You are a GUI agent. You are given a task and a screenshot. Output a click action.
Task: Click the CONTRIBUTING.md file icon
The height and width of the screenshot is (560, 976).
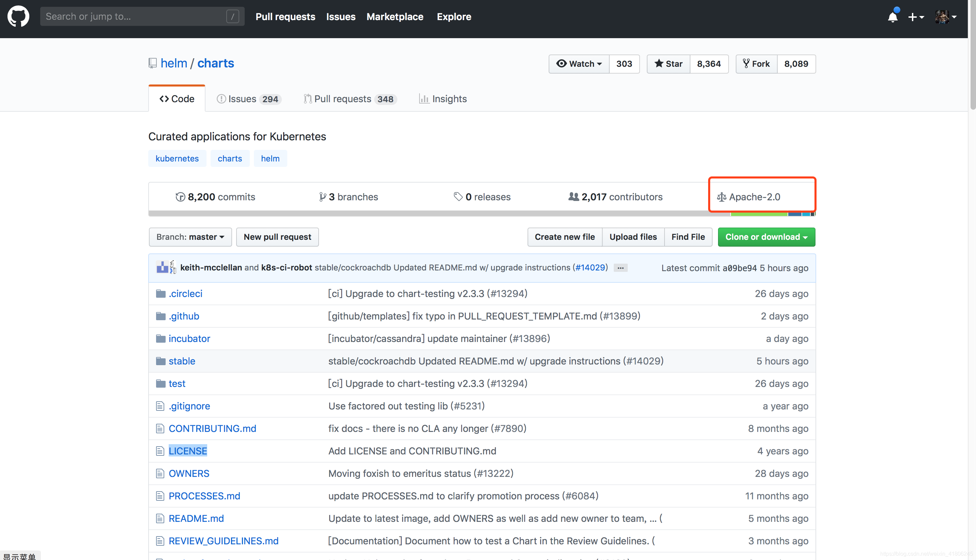160,429
